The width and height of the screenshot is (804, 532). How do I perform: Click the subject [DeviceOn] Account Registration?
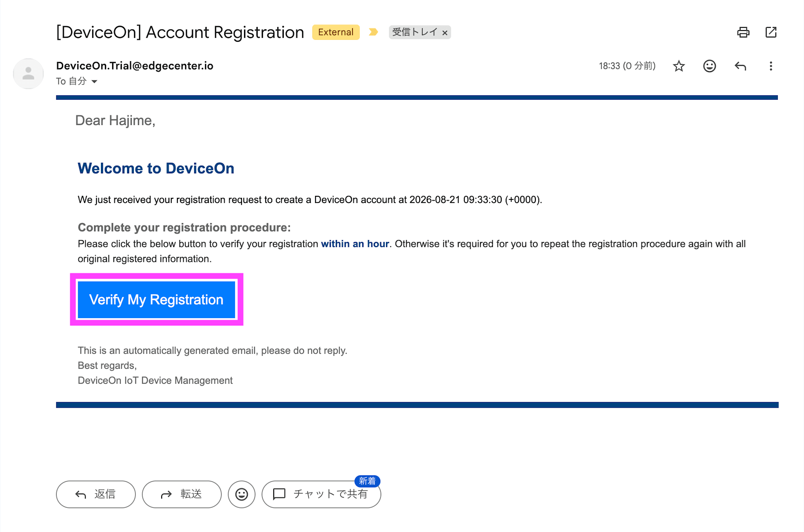(x=180, y=32)
